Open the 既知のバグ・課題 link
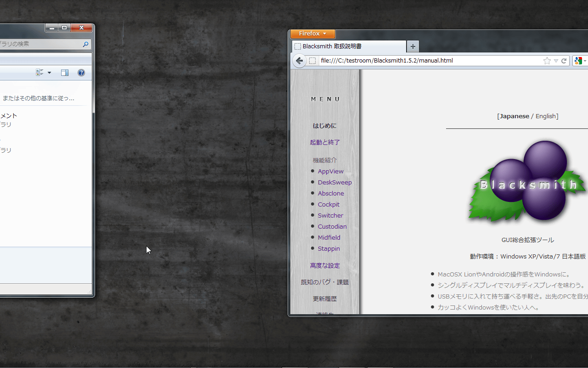The height and width of the screenshot is (368, 588). (x=325, y=282)
